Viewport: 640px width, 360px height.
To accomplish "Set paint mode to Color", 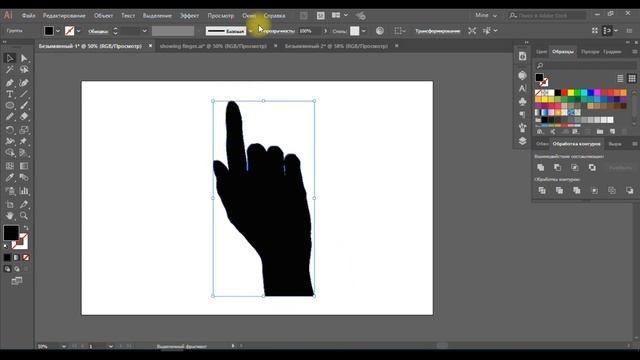I will (7, 258).
